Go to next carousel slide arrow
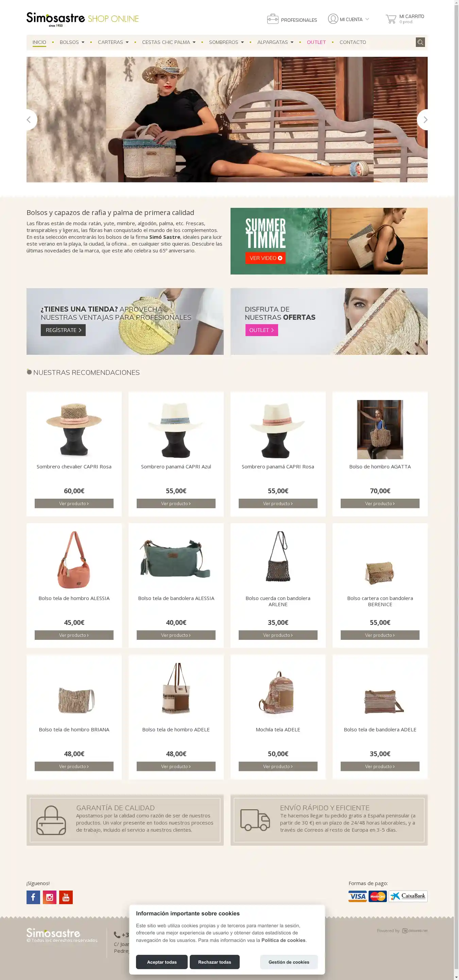Screen dimensions: 459x980 424,120
